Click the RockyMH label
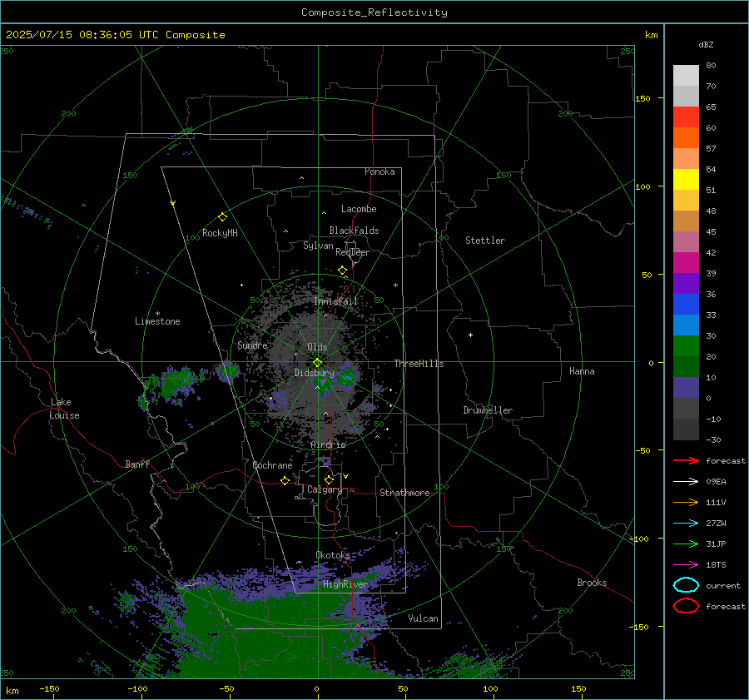Viewport: 749px width, 700px height. click(220, 233)
